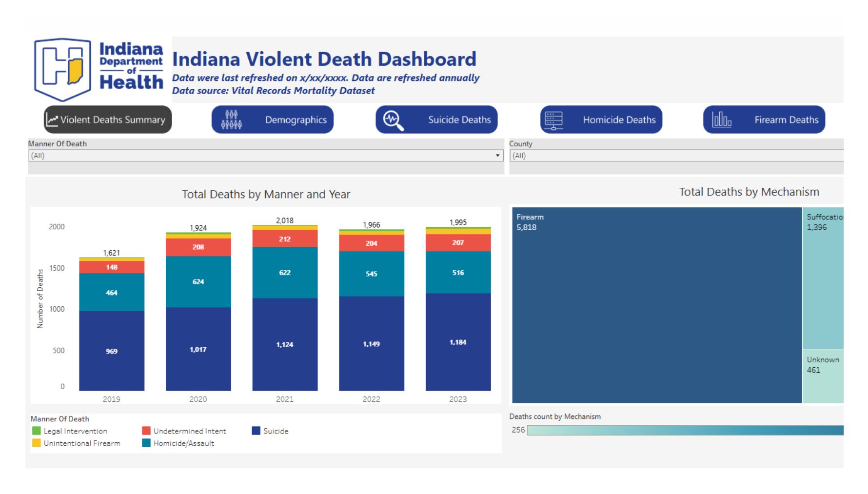Open the County filter dropdown
868x494 pixels.
(676, 156)
